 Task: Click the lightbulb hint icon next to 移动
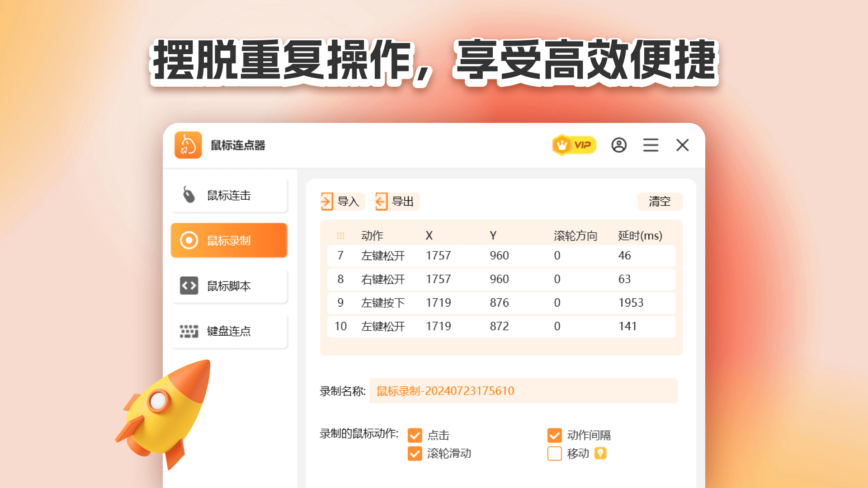click(x=600, y=453)
